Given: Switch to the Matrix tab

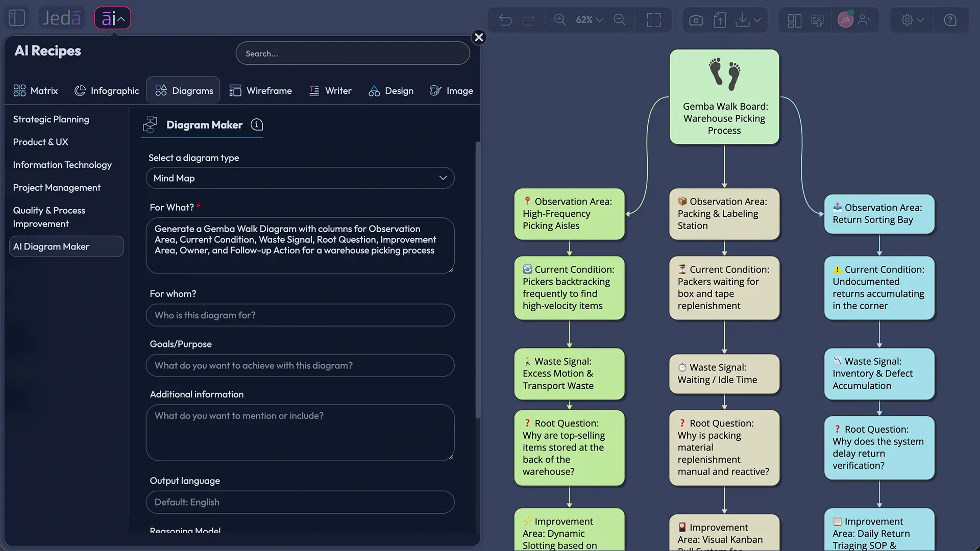Looking at the screenshot, I should [x=36, y=91].
